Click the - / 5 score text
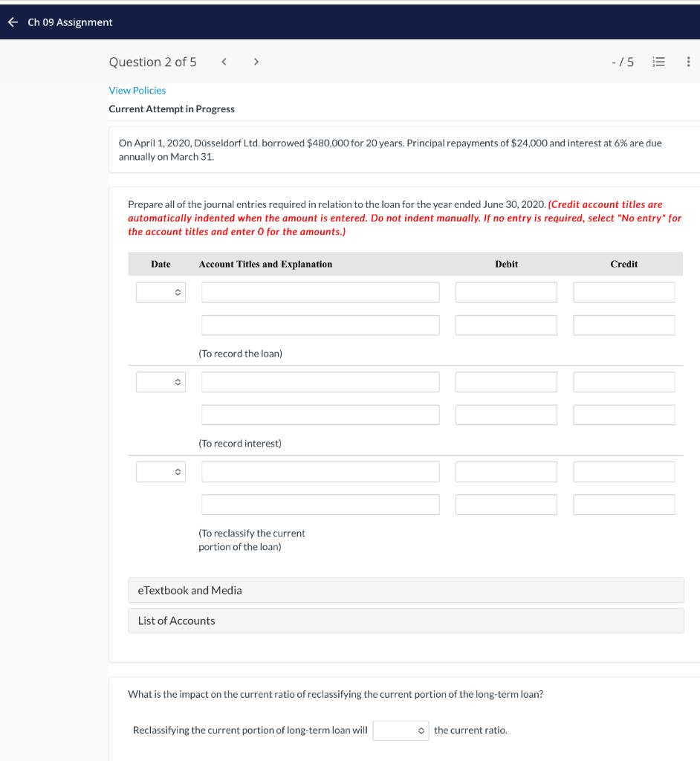The width and height of the screenshot is (700, 761). [x=623, y=62]
